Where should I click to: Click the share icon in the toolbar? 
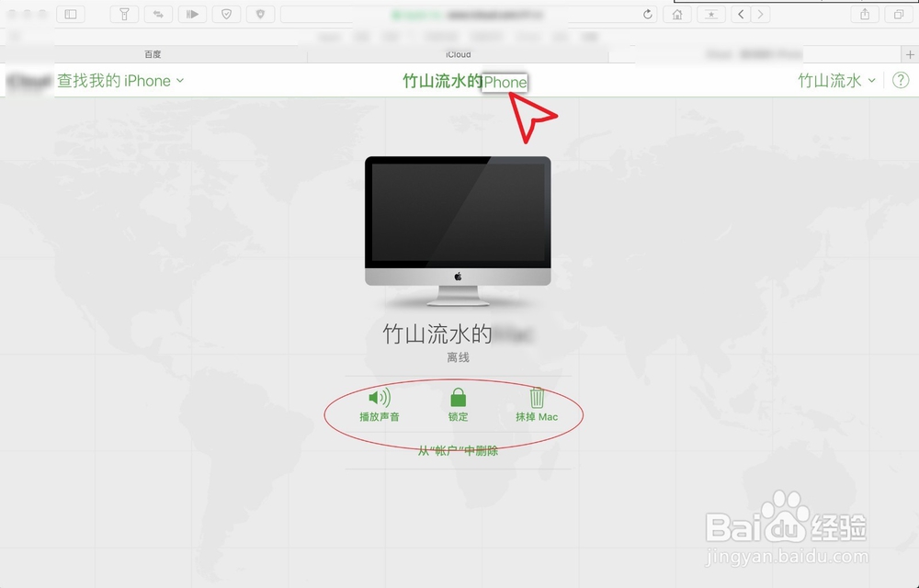(864, 14)
